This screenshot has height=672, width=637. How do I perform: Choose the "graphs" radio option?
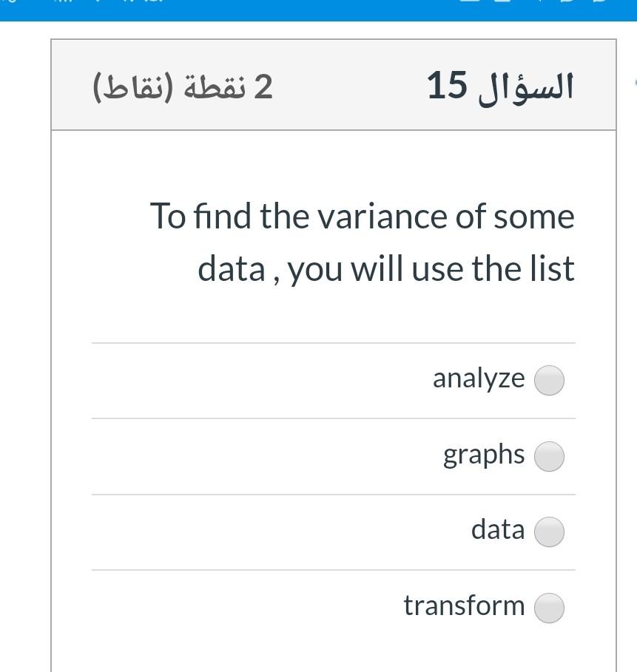point(549,456)
